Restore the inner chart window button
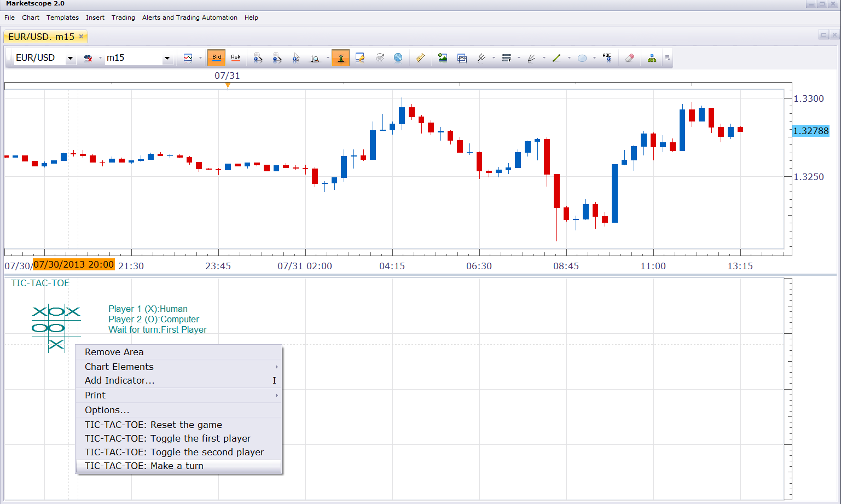This screenshot has height=504, width=841. pyautogui.click(x=823, y=35)
